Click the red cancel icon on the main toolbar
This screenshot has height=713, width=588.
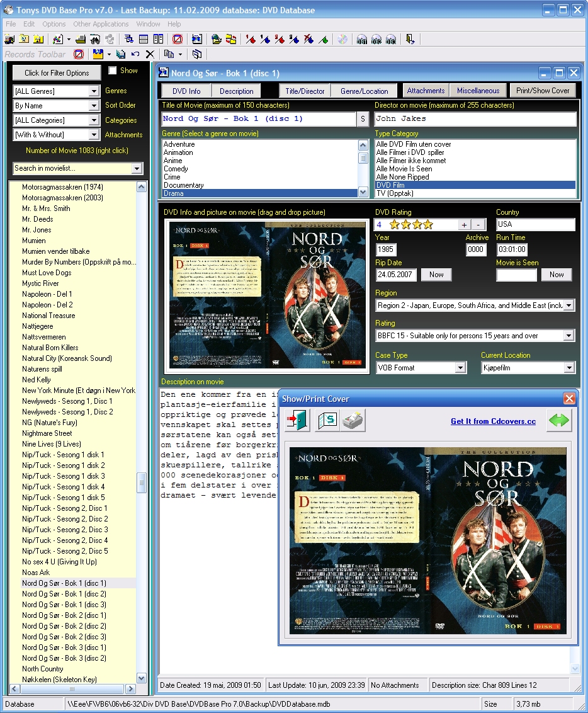click(x=176, y=38)
